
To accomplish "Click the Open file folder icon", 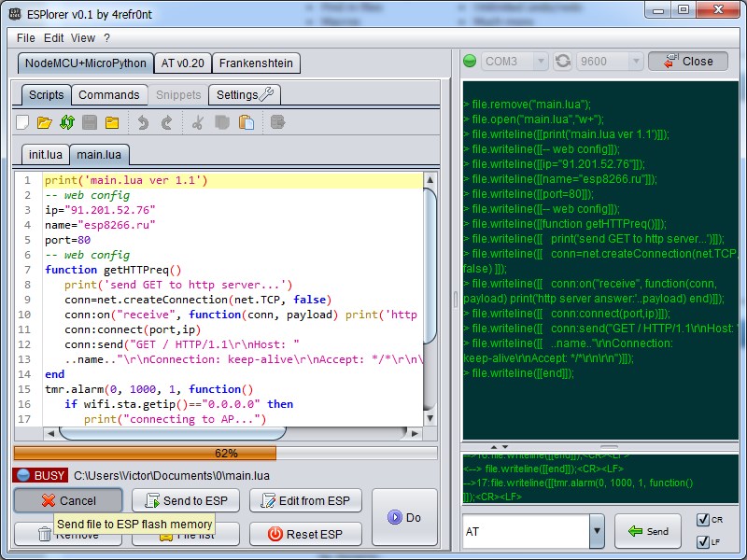I will (44, 122).
